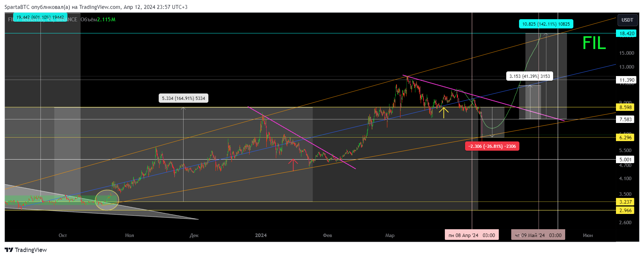Select the red up-arrow drawing
Screen dimensions: 644x258
coord(293,165)
